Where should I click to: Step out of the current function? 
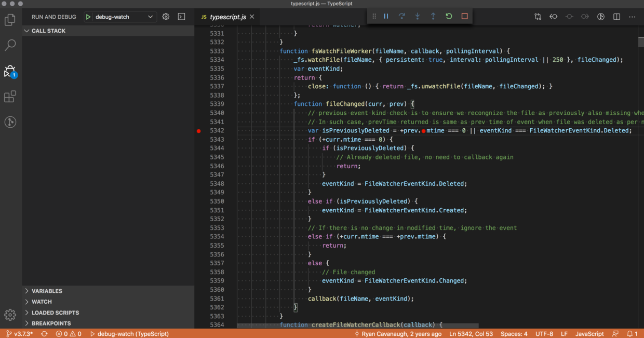pyautogui.click(x=433, y=16)
